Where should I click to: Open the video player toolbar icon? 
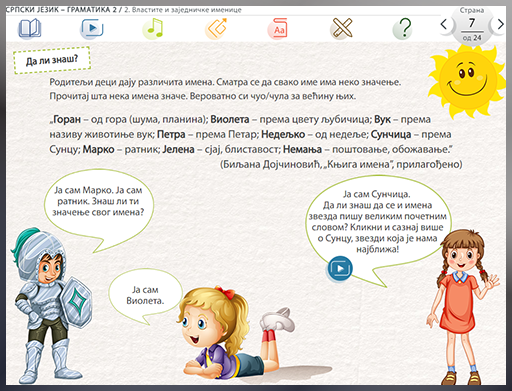tap(92, 28)
